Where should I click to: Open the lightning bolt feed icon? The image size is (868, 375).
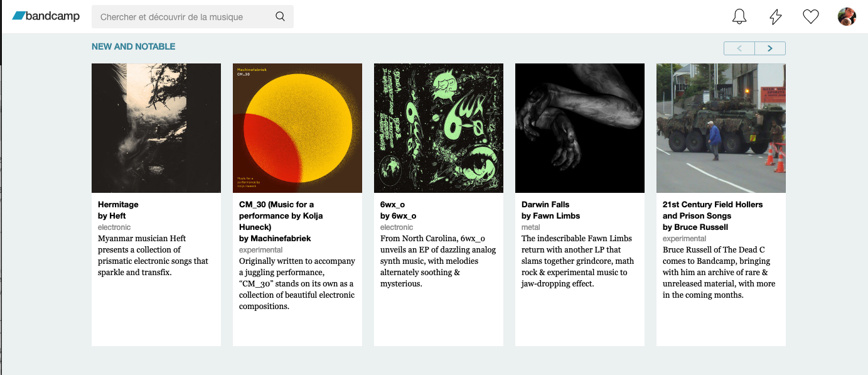click(776, 17)
